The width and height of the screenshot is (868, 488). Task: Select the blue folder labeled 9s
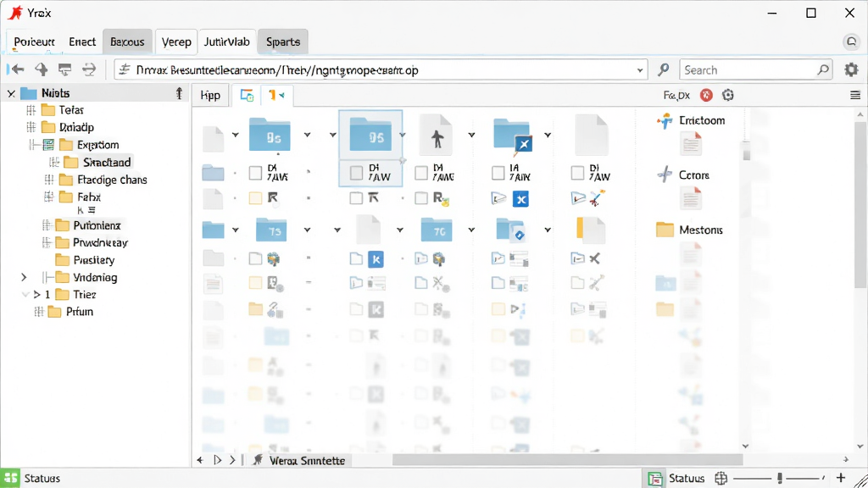[270, 135]
